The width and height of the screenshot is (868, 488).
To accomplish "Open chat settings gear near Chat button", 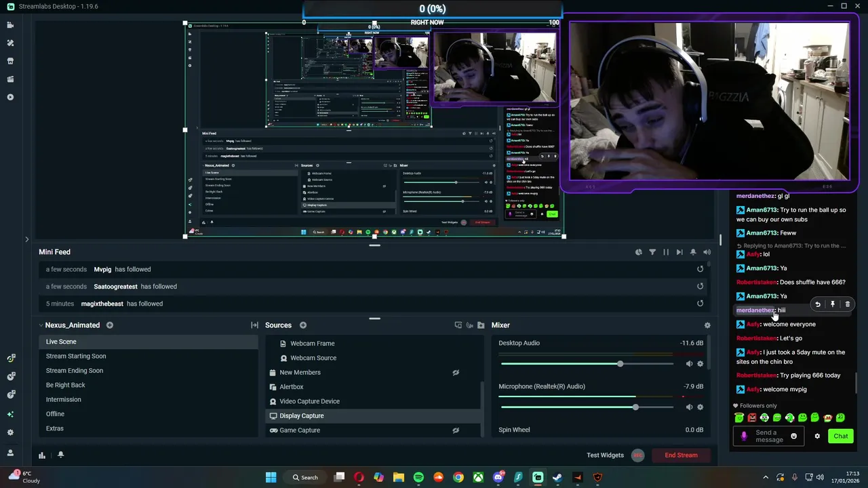I will coord(817,436).
